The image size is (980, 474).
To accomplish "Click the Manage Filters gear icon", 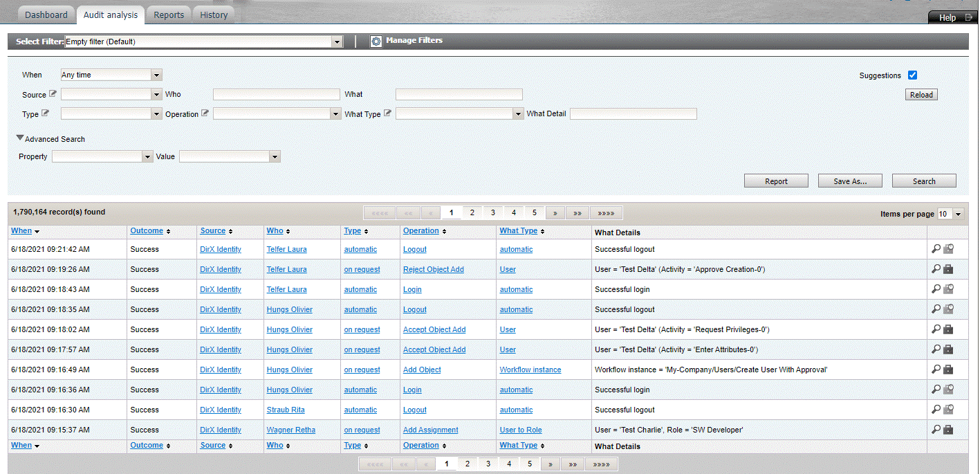I will pyautogui.click(x=376, y=42).
